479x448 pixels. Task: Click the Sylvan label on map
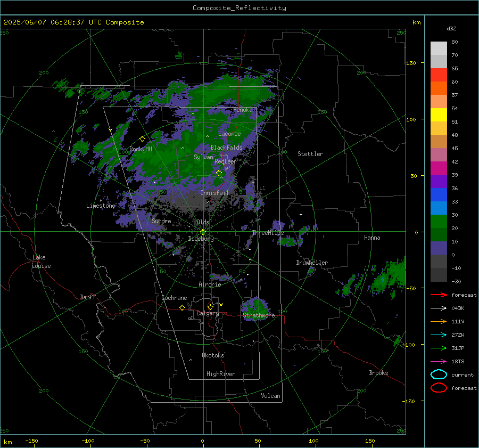click(203, 157)
